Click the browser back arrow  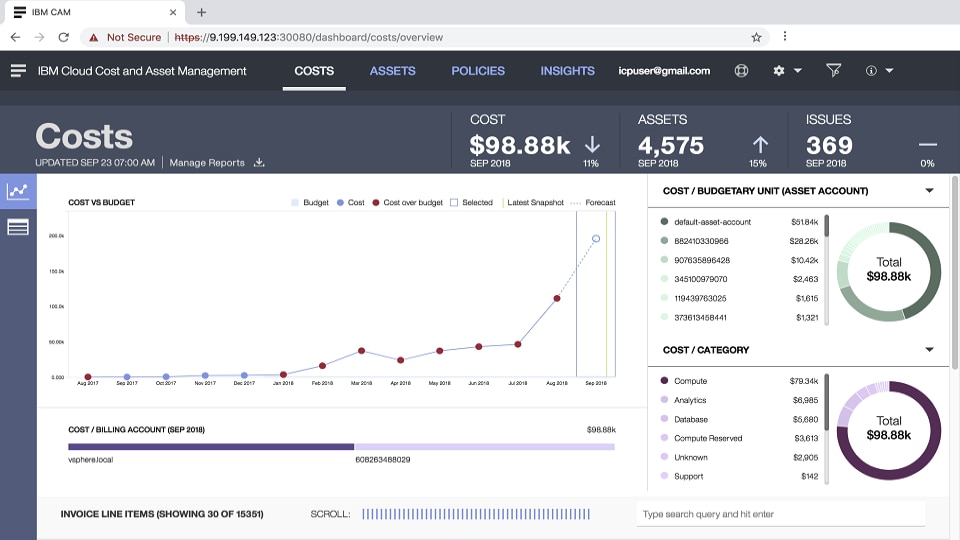(15, 37)
